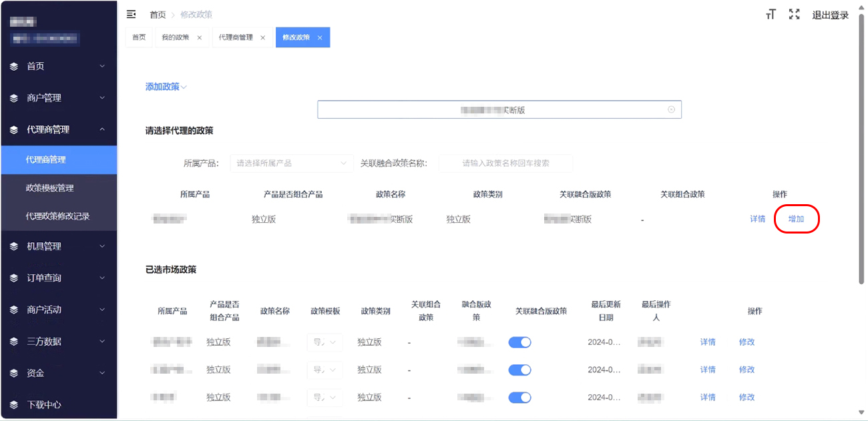The height and width of the screenshot is (421, 868).
Task: Toggle first row 关联融合版政策 switch
Action: [519, 342]
